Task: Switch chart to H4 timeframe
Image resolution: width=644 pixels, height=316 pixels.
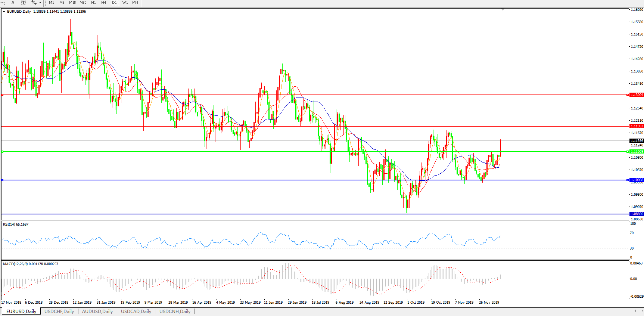Action: (104, 3)
